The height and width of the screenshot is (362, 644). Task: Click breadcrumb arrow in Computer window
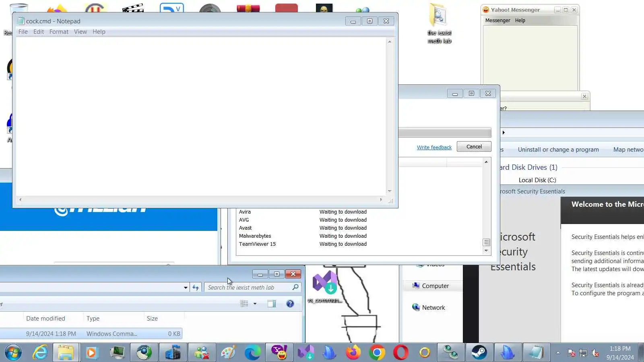click(x=504, y=133)
